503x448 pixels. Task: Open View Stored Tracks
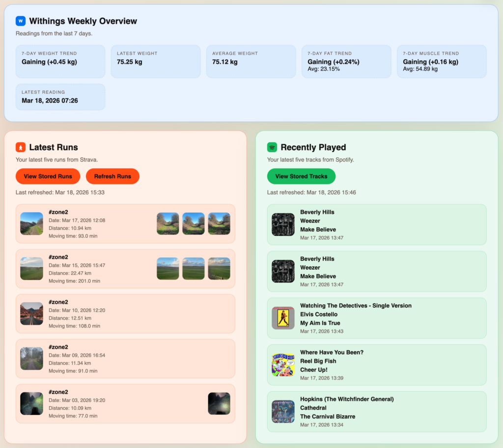click(x=301, y=176)
